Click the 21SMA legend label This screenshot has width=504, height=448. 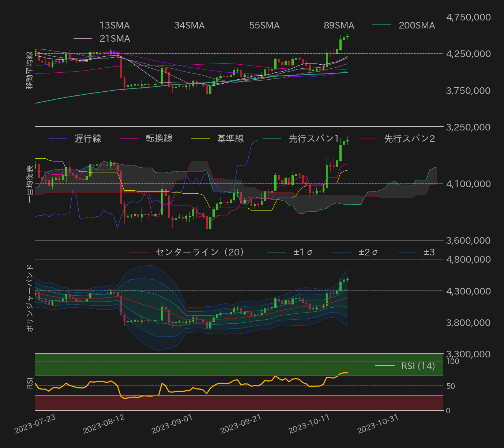(x=115, y=39)
